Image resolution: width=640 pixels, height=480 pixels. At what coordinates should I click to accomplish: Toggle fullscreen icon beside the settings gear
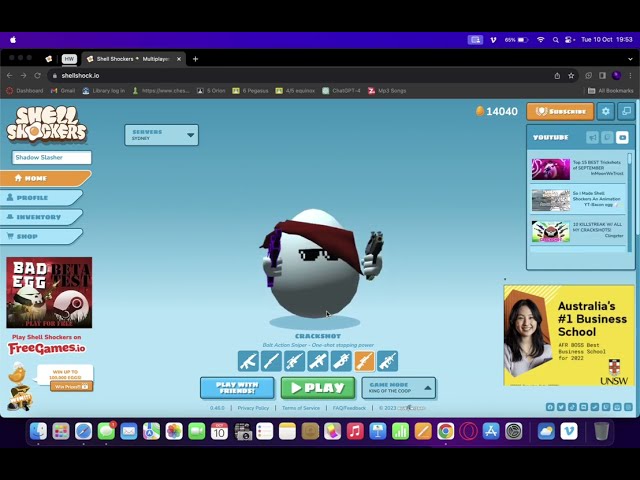pos(626,111)
